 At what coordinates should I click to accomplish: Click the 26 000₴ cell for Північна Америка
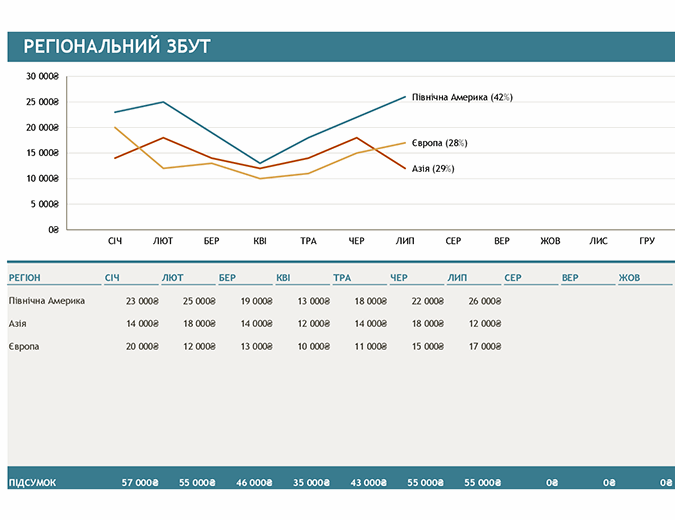pos(485,300)
